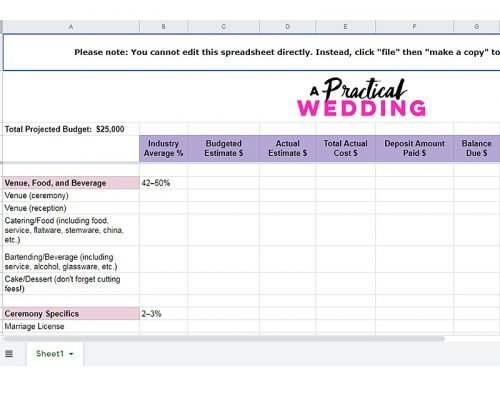Select column E header
The width and height of the screenshot is (500, 406).
[345, 27]
